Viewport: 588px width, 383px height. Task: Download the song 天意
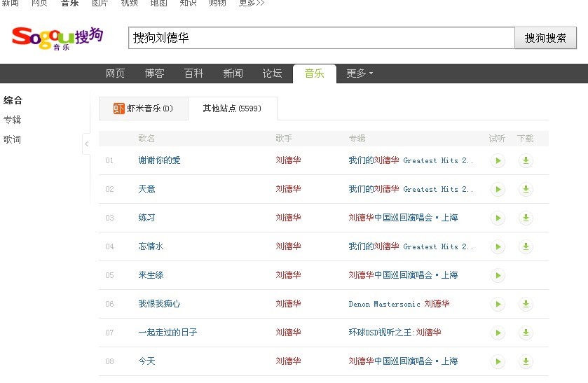tap(526, 189)
